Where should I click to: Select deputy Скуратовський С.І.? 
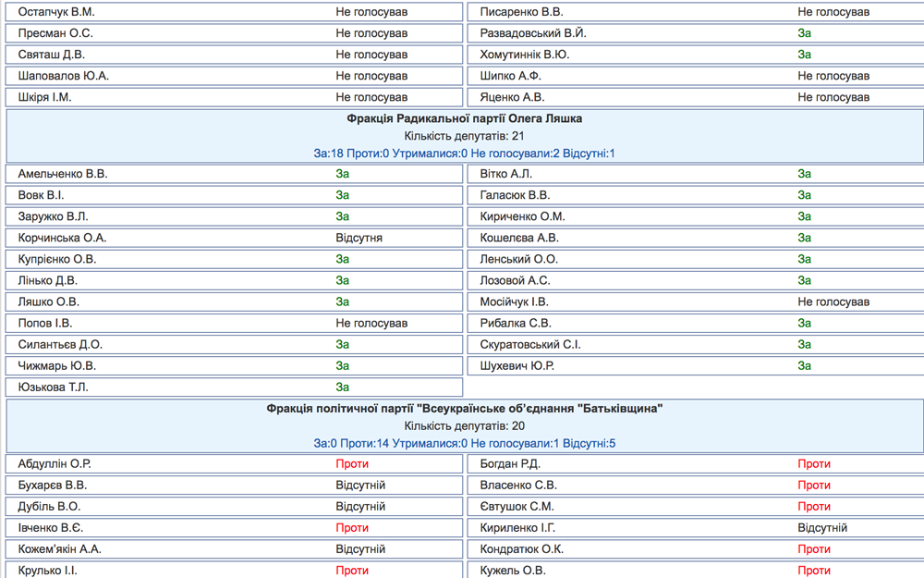pos(530,344)
